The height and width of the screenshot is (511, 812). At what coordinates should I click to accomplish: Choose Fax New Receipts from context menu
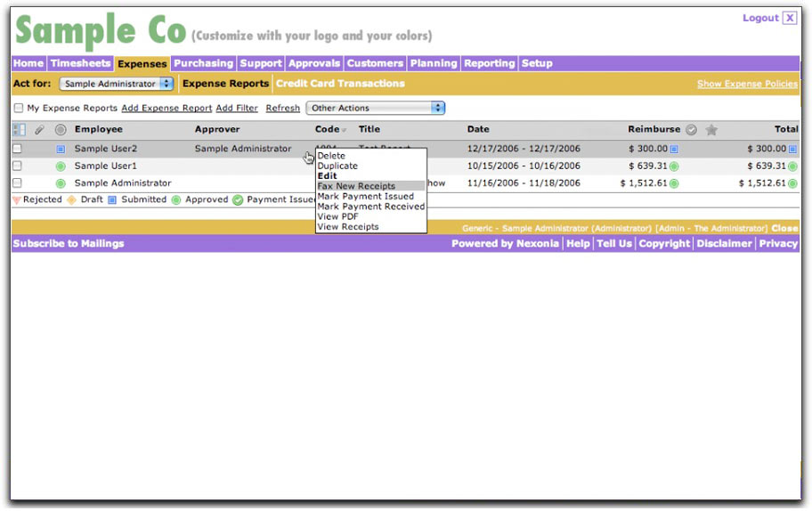pos(356,186)
